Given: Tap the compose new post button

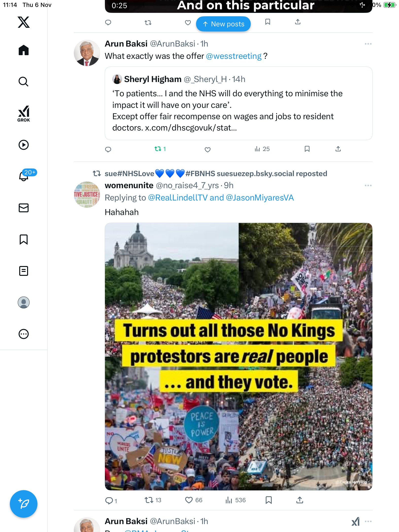Looking at the screenshot, I should [x=24, y=504].
